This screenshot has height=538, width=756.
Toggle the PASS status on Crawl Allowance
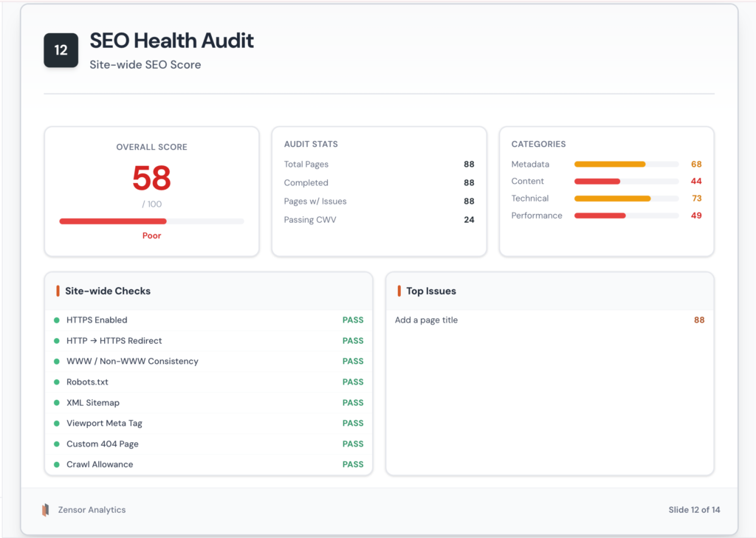point(353,464)
